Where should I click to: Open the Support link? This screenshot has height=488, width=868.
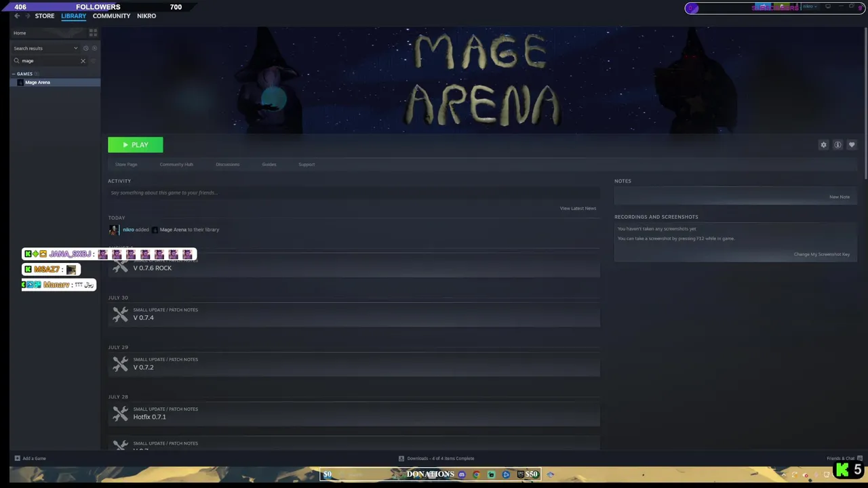(x=307, y=165)
